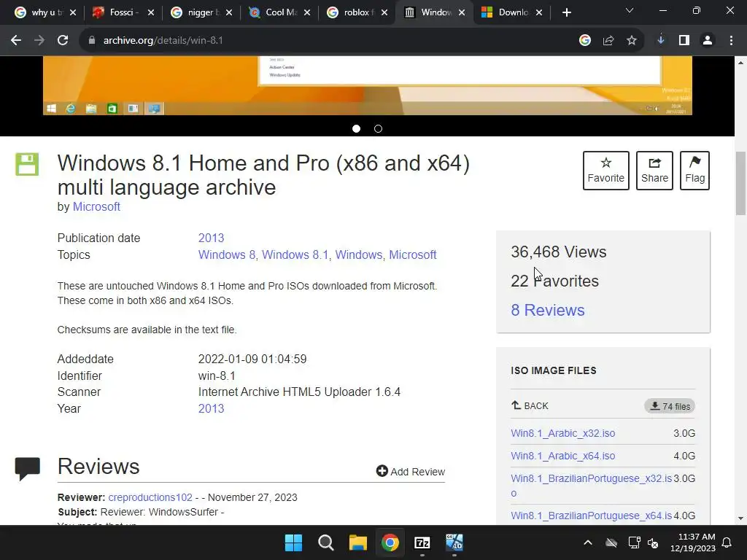Open reviewer creproductions102 profile
The width and height of the screenshot is (747, 560).
pos(150,497)
